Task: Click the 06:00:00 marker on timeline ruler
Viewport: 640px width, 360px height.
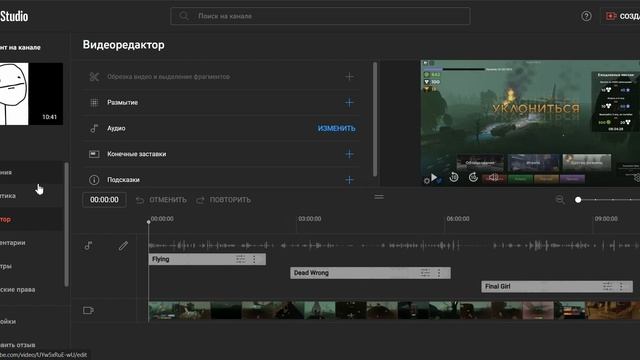Action: [458, 219]
